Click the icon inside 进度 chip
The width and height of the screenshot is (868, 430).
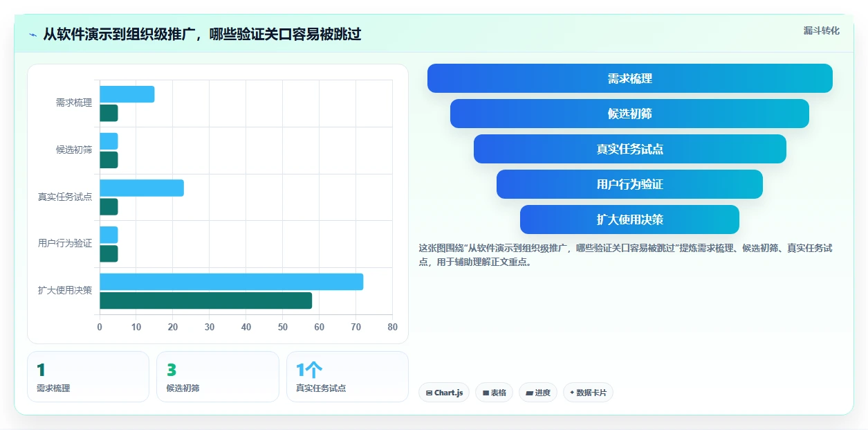coord(529,393)
